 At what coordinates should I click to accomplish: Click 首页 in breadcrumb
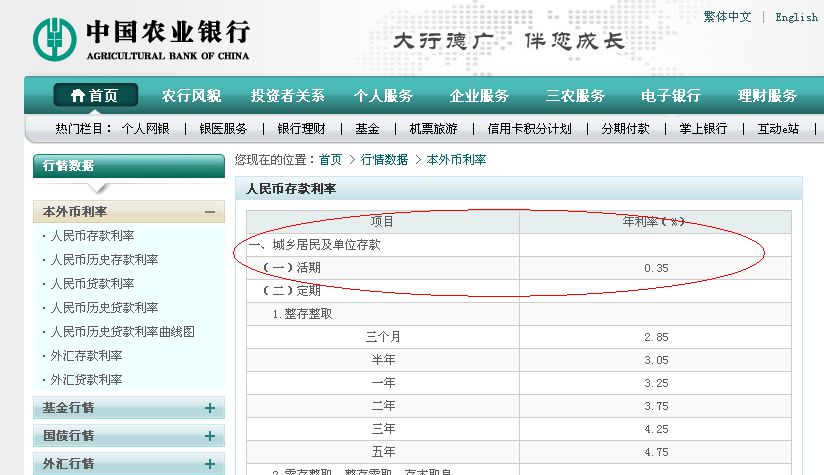pos(331,160)
